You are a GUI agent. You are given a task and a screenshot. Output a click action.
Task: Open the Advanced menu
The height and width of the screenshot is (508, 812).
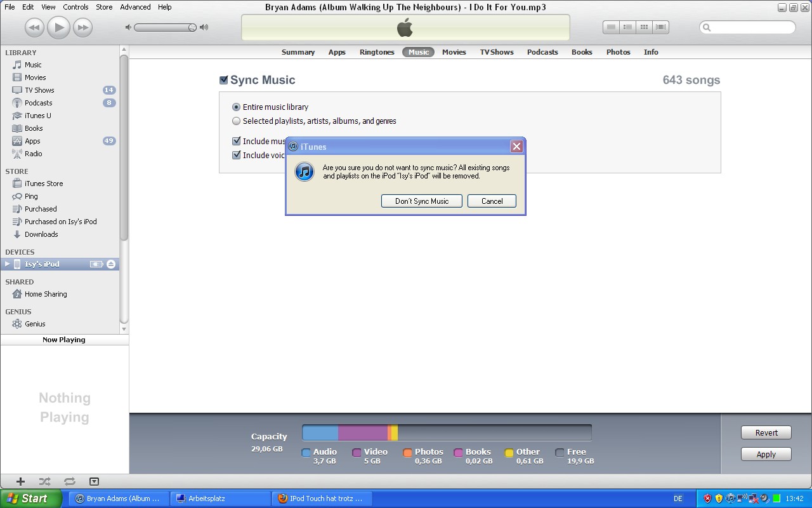[x=135, y=7]
